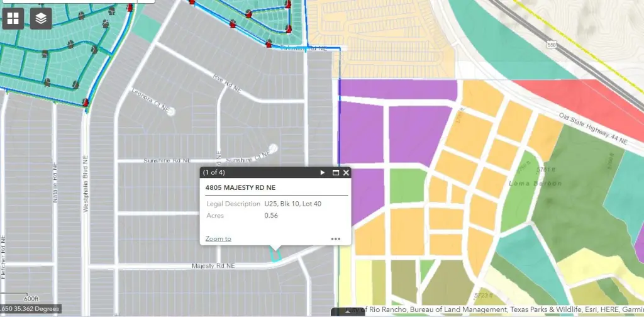
Task: Click the popup title 4805 MAJESTY RD NE
Action: tap(241, 187)
